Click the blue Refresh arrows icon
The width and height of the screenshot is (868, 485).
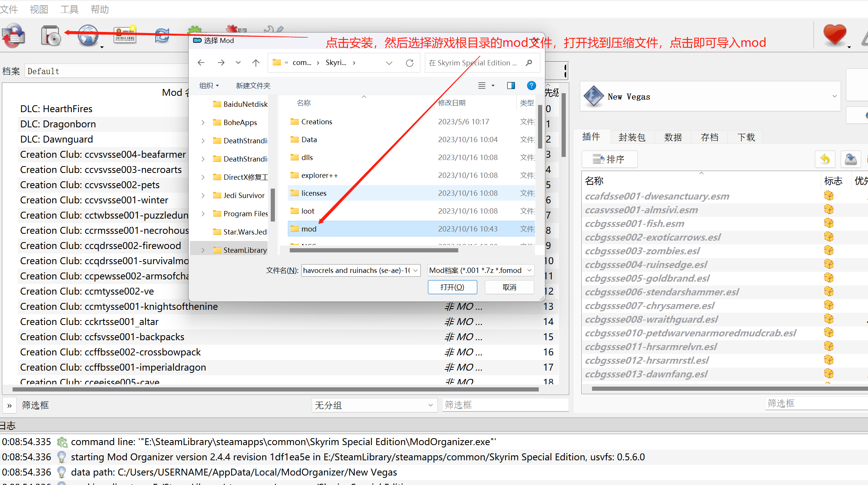pos(162,36)
